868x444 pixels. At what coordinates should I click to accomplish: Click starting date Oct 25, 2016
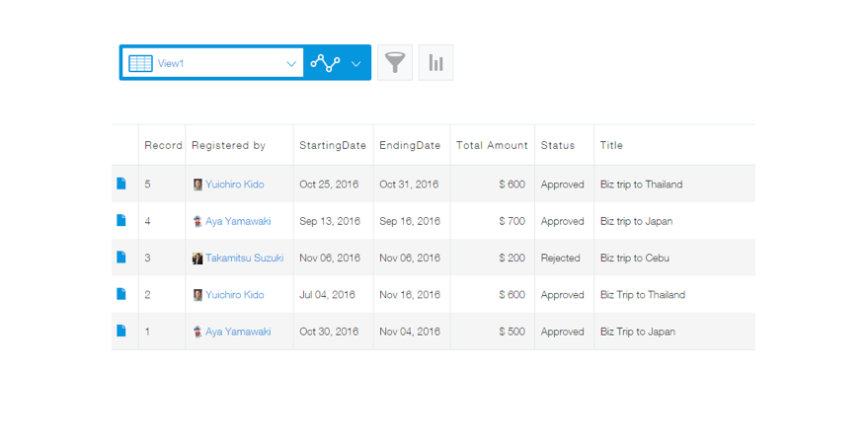[x=329, y=185]
